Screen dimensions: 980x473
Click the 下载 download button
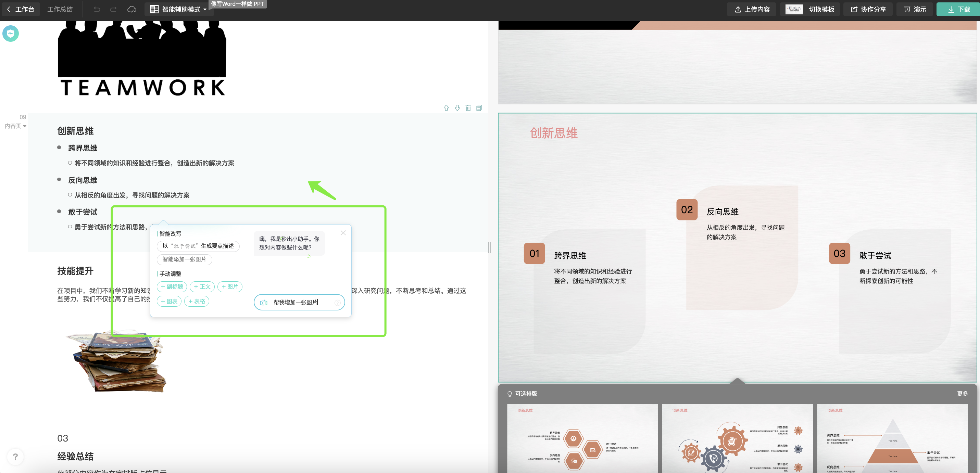(958, 9)
